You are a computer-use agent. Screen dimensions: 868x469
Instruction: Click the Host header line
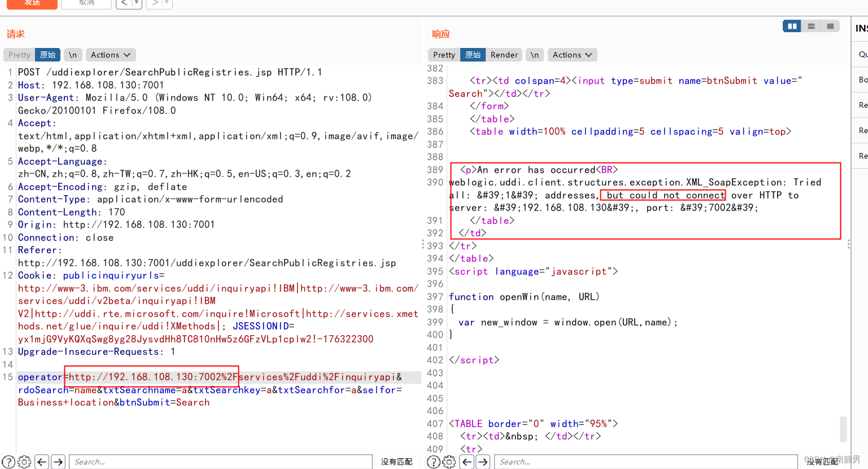click(x=91, y=85)
